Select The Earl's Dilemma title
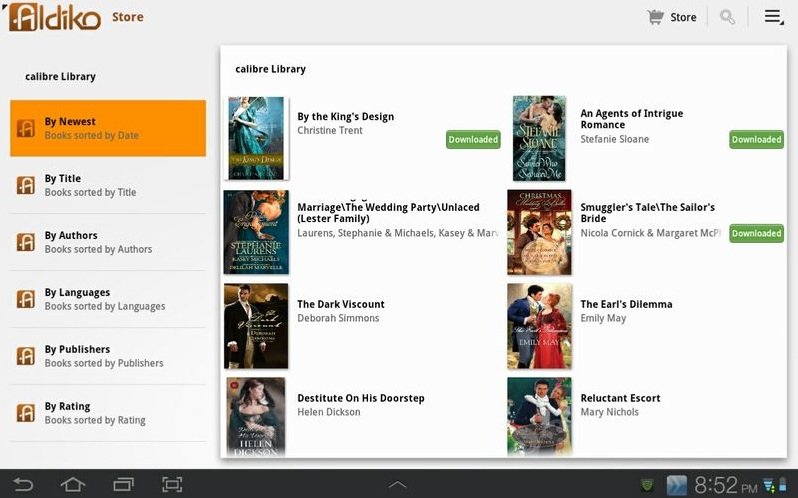The width and height of the screenshot is (798, 498). 626,304
